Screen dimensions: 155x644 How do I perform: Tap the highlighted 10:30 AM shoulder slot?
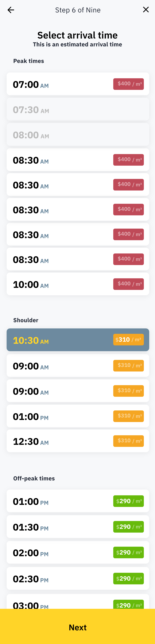[78, 340]
